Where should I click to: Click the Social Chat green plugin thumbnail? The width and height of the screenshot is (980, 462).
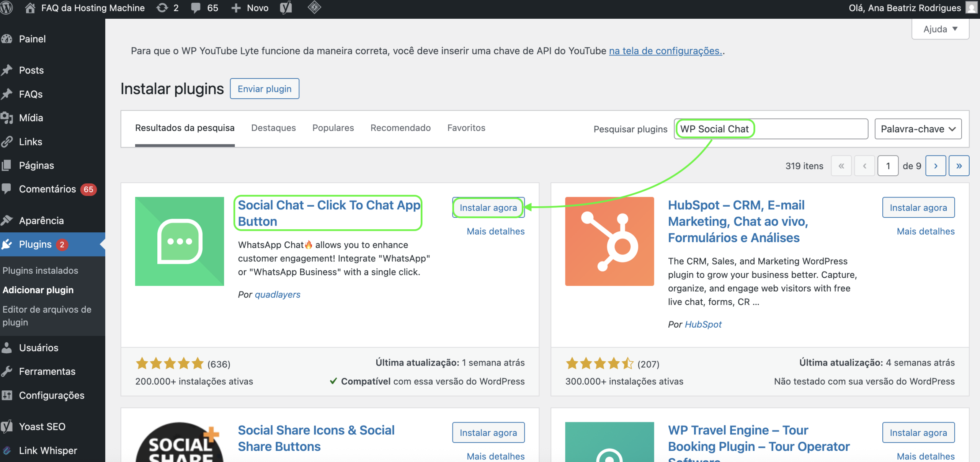[x=180, y=241]
